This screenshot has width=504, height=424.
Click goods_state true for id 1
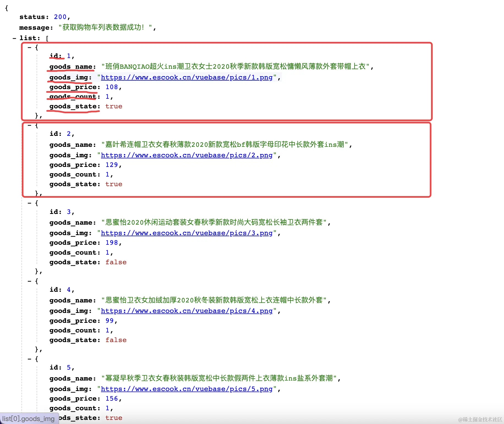coord(114,106)
